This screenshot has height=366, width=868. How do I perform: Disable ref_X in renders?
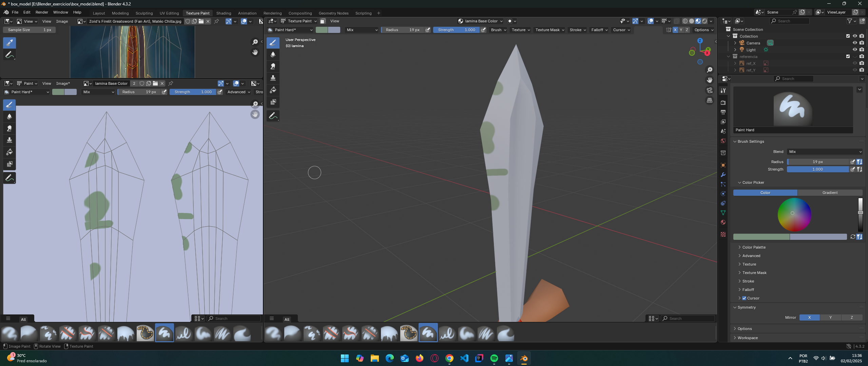[862, 63]
